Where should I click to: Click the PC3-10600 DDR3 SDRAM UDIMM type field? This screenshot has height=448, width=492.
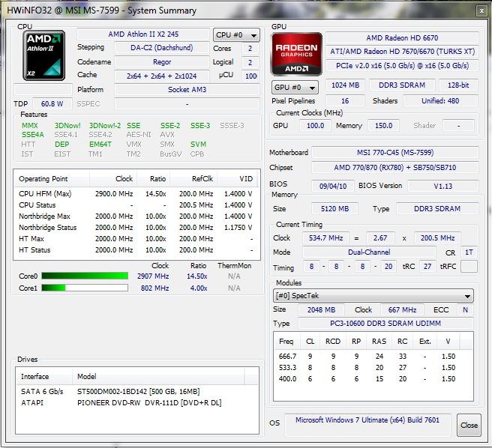tap(385, 324)
